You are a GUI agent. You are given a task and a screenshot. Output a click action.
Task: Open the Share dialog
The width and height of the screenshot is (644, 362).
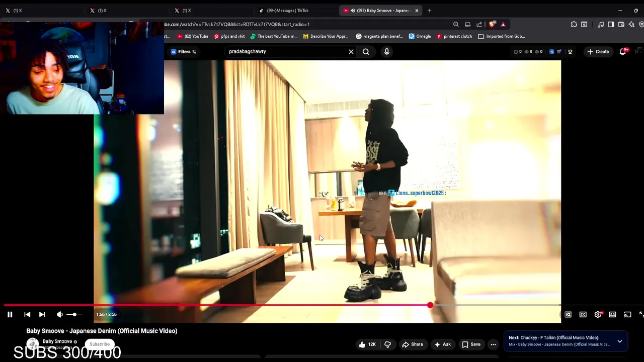[x=412, y=344]
